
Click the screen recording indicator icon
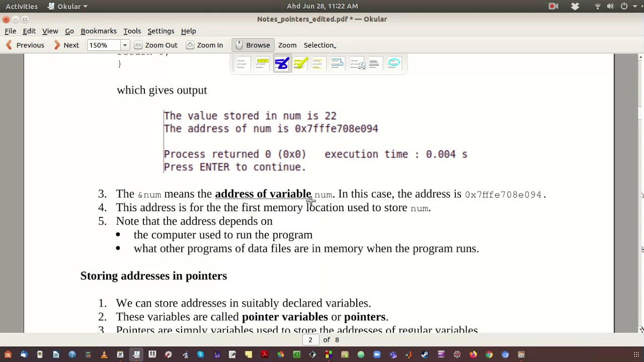553,6
